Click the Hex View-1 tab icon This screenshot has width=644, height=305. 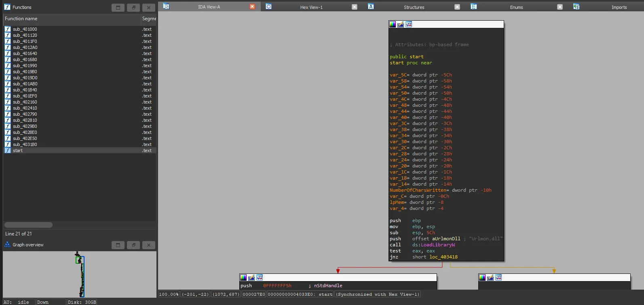coord(268,6)
